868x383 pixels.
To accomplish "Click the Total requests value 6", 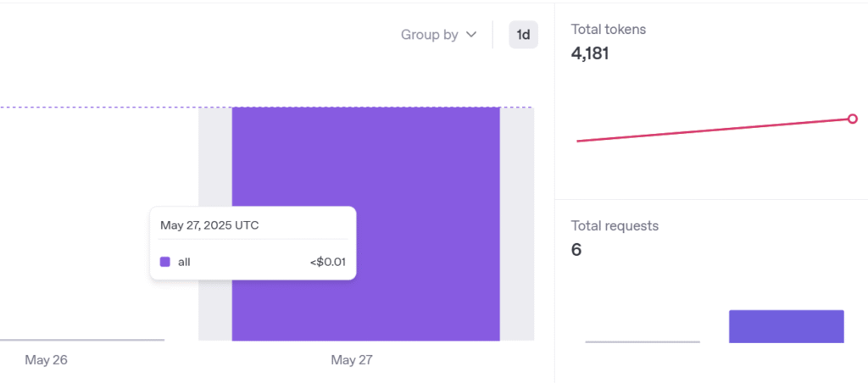I will pyautogui.click(x=576, y=250).
